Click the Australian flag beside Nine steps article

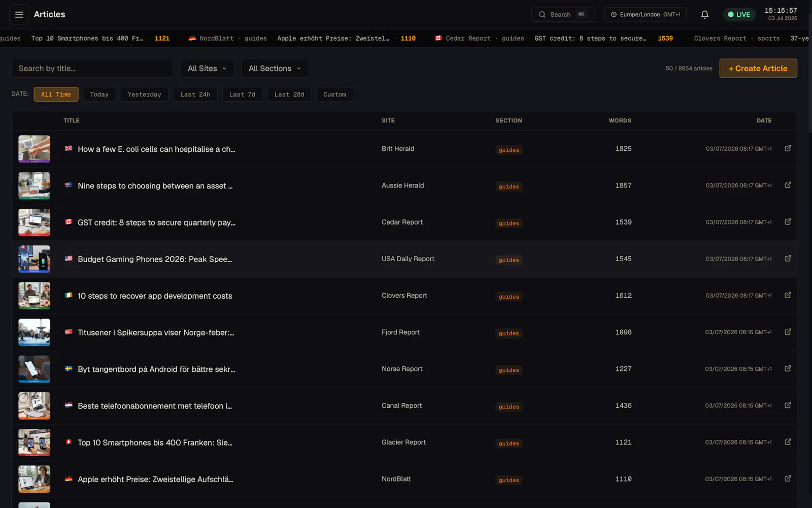pyautogui.click(x=69, y=185)
